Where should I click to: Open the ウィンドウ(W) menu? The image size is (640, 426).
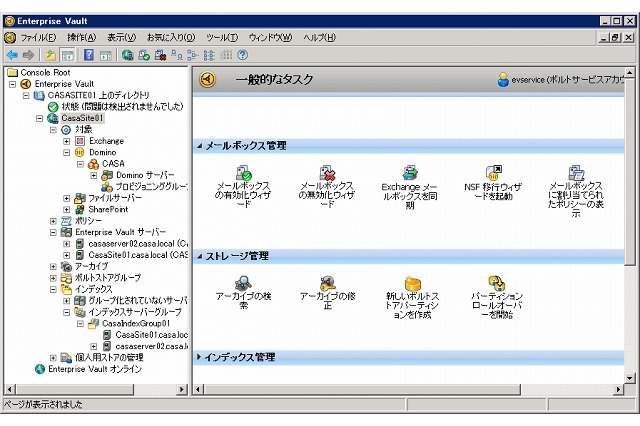coord(270,38)
